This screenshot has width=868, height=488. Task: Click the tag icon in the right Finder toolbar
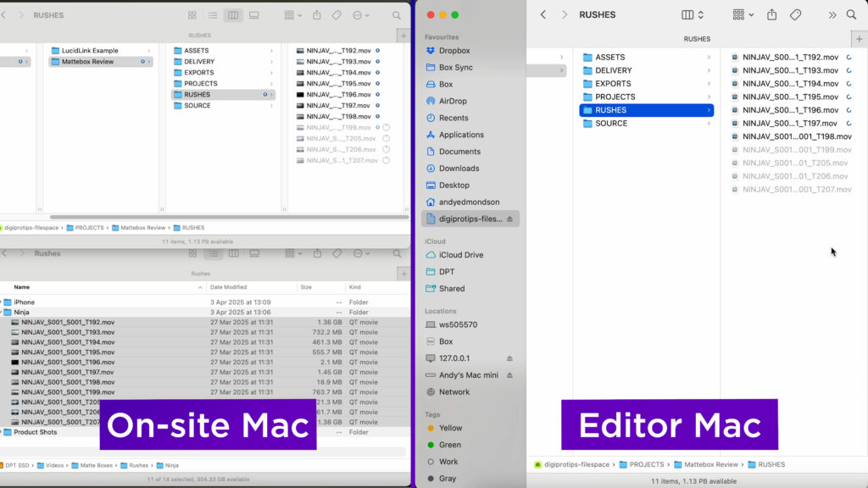point(795,15)
